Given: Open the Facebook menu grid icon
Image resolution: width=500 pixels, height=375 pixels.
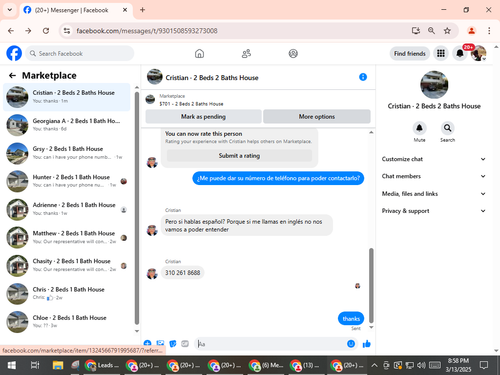Looking at the screenshot, I should 441,53.
